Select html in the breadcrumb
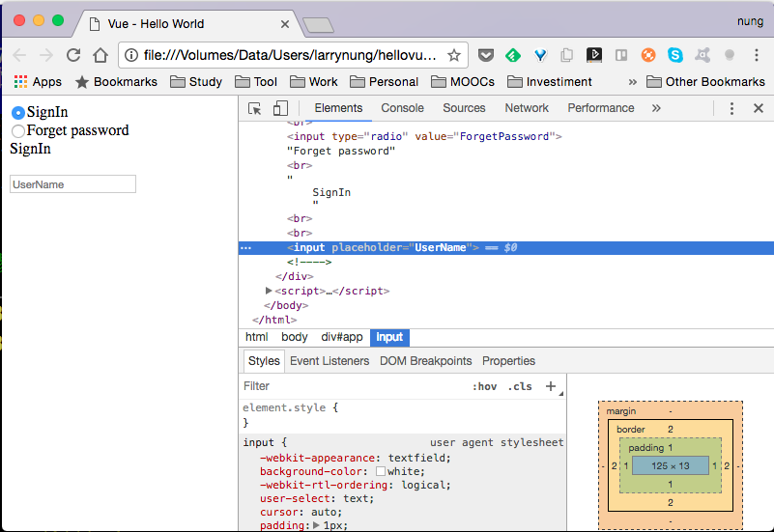This screenshot has width=774, height=532. 257,337
